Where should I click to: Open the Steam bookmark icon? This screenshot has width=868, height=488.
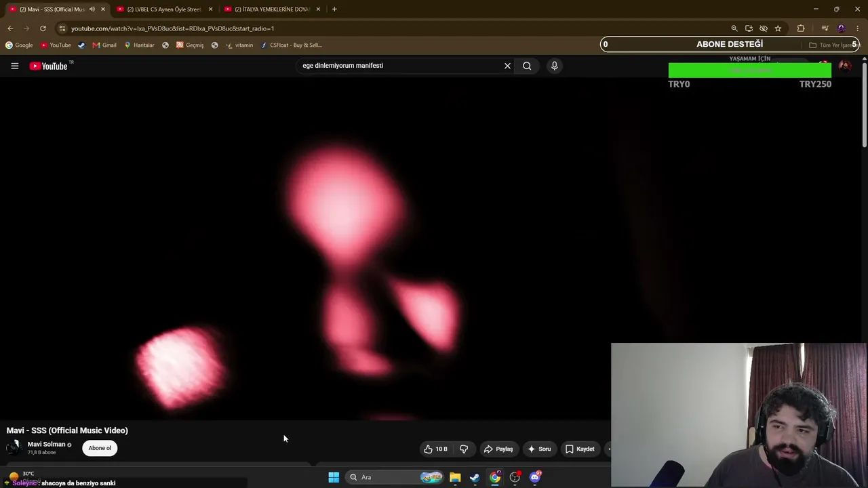(81, 45)
